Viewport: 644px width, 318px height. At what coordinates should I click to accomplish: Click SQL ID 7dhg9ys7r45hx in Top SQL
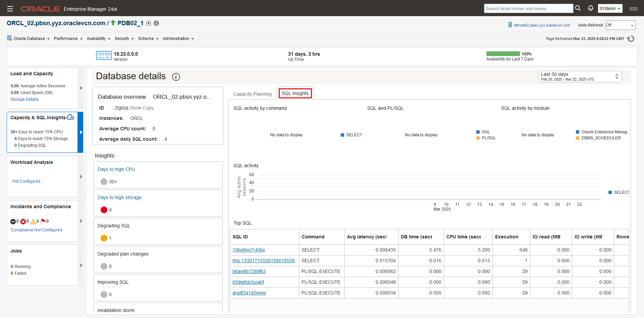click(x=249, y=250)
